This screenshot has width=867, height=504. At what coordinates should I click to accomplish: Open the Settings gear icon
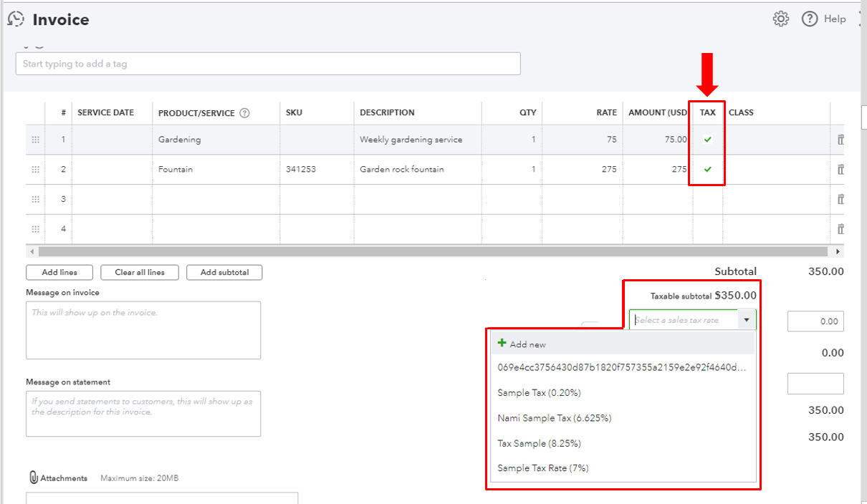(780, 19)
